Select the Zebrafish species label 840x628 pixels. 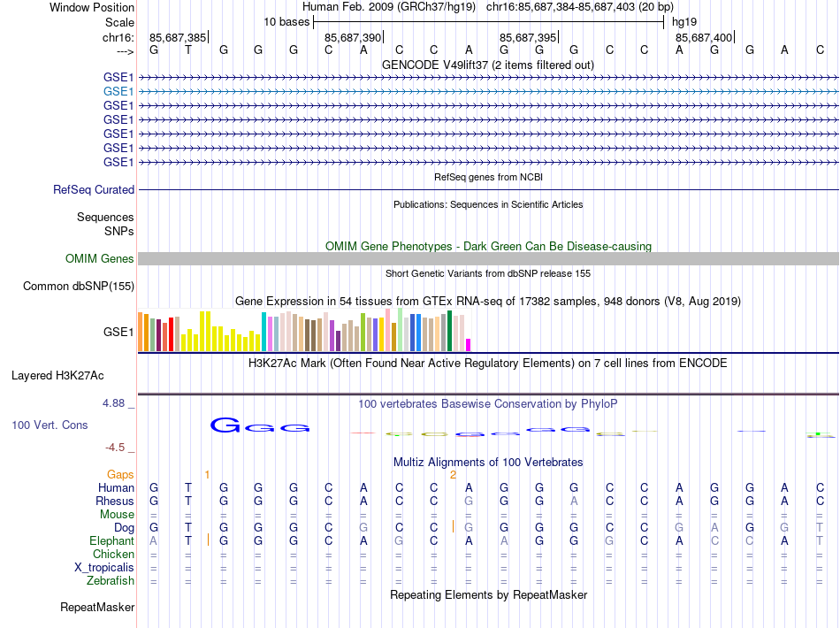tap(111, 580)
